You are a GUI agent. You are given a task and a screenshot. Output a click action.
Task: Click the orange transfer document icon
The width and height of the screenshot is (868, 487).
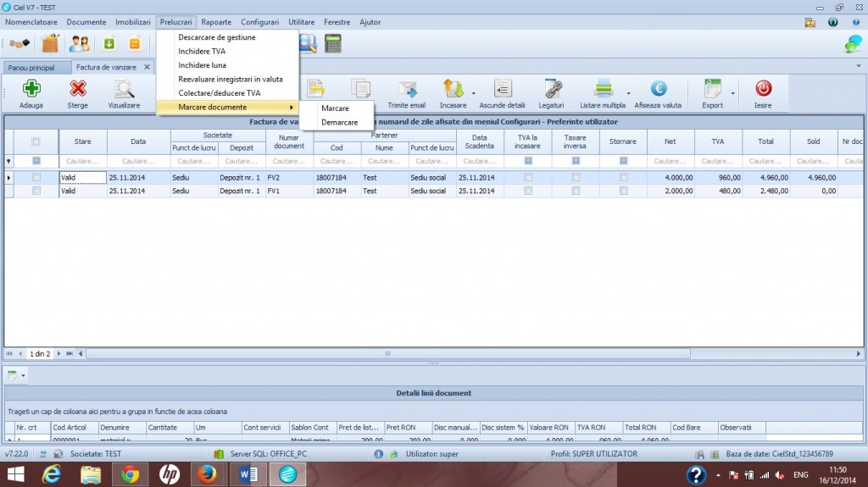click(135, 43)
